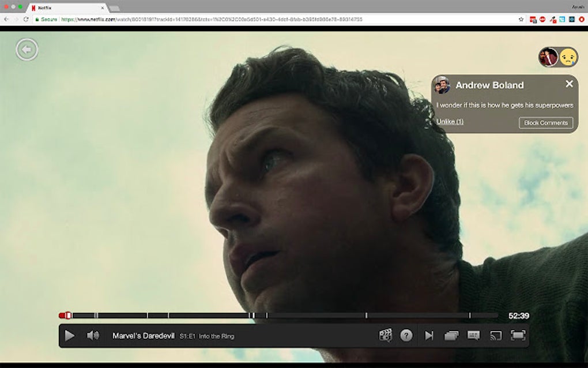Play the Daredevil episode
The image size is (588, 368).
click(69, 335)
